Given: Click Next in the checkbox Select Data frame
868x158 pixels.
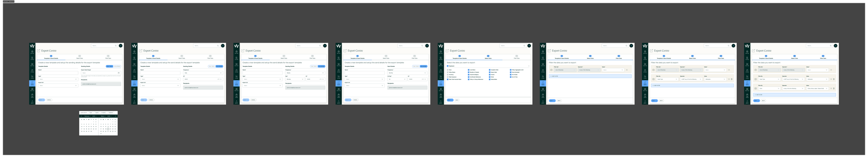Looking at the screenshot, I should click(x=450, y=100).
